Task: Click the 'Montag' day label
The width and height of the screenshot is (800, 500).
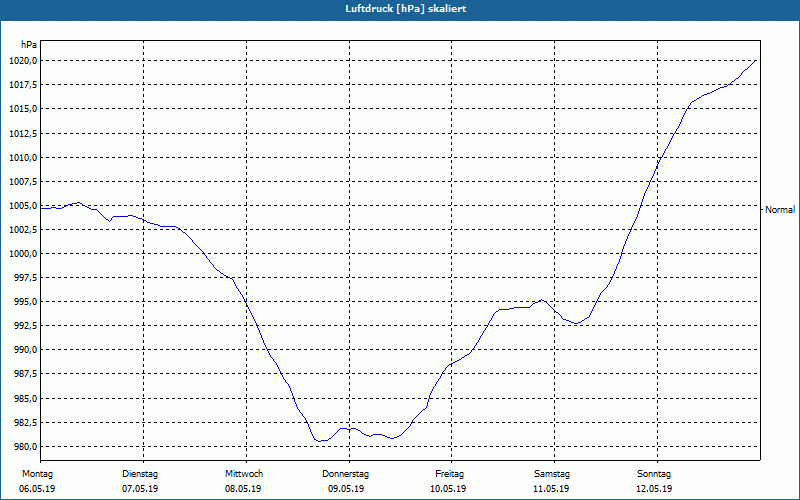Action: (37, 474)
